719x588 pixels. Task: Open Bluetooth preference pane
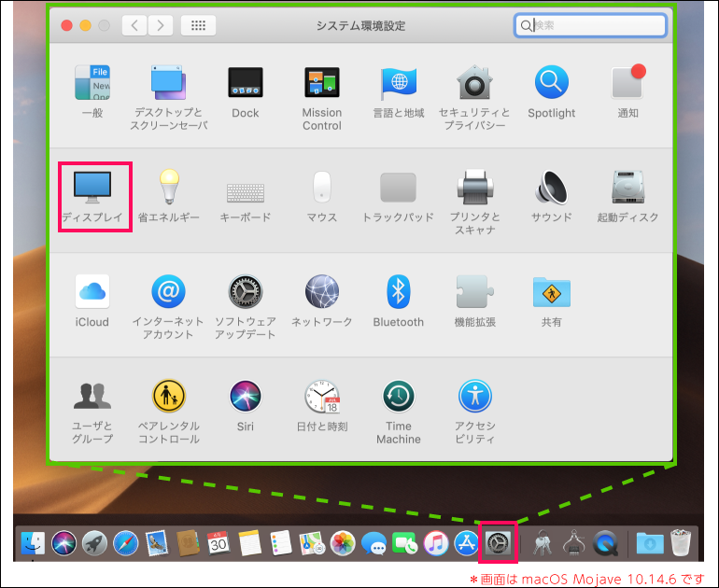[399, 301]
